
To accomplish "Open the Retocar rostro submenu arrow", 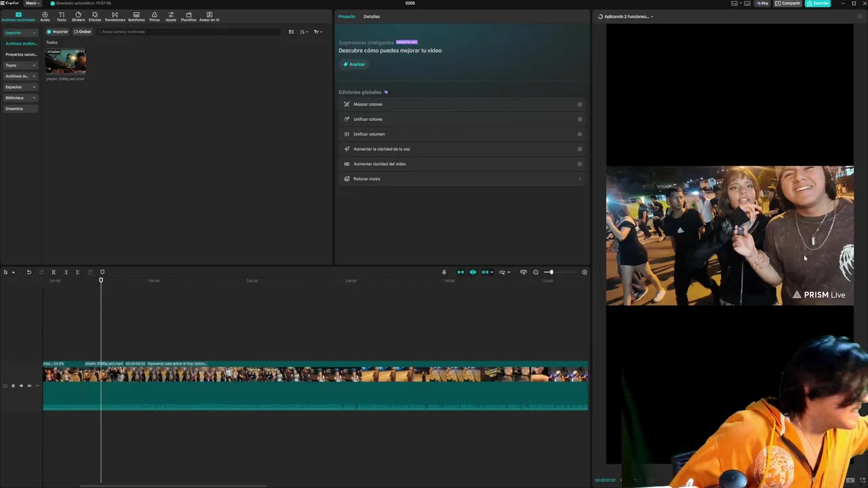I will (580, 179).
